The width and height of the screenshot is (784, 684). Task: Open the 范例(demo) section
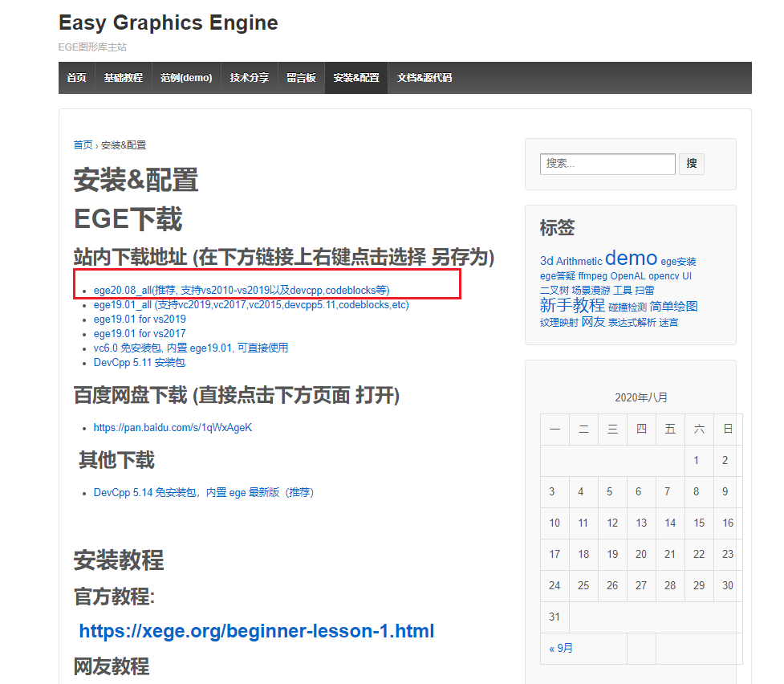(185, 77)
